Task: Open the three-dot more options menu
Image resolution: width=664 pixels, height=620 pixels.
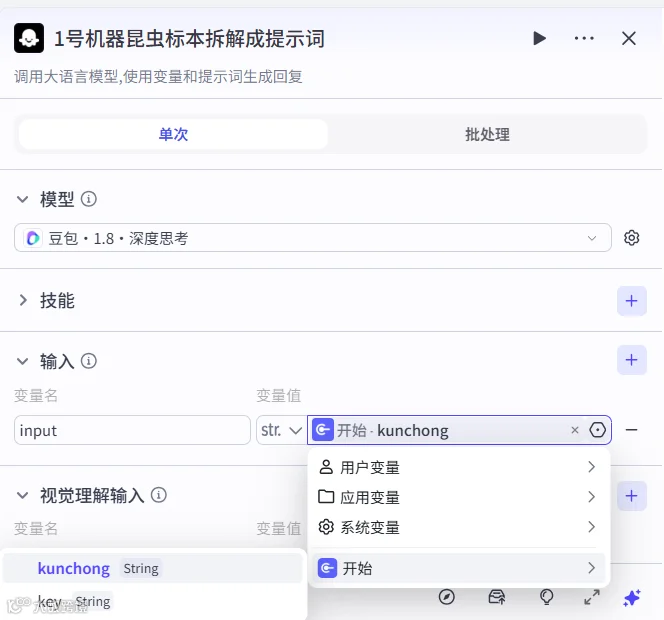Action: (x=584, y=39)
